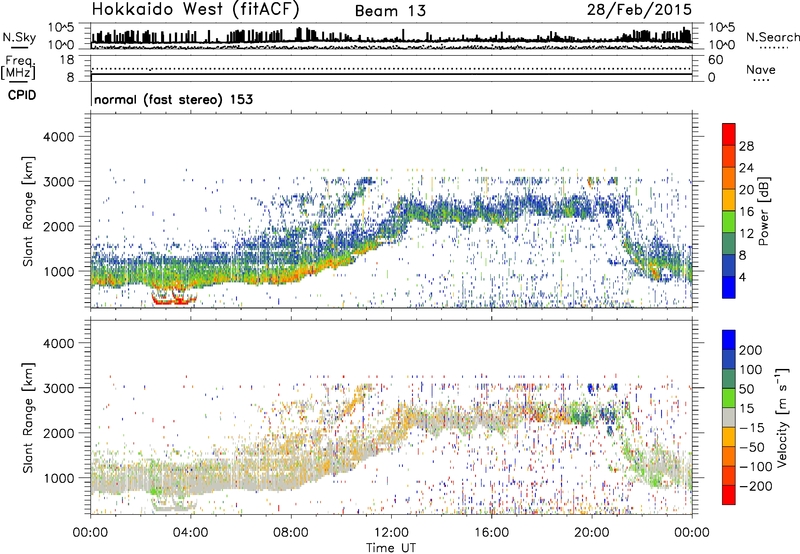Viewport: 800px width, 554px height.
Task: Click the 'Beam 13' label
Action: tap(390, 11)
